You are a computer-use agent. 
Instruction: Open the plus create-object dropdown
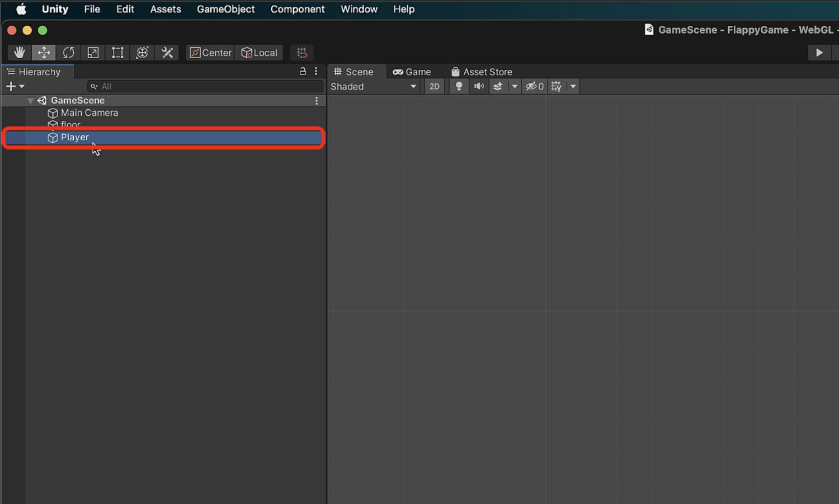coord(15,86)
